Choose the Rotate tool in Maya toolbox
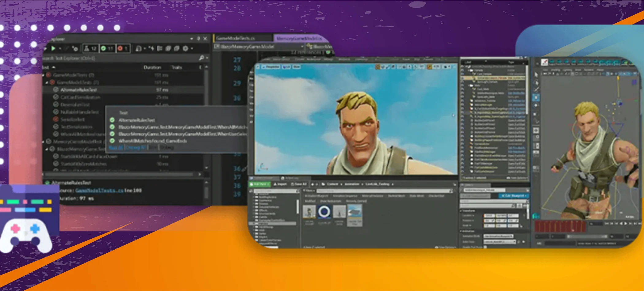 (536, 106)
